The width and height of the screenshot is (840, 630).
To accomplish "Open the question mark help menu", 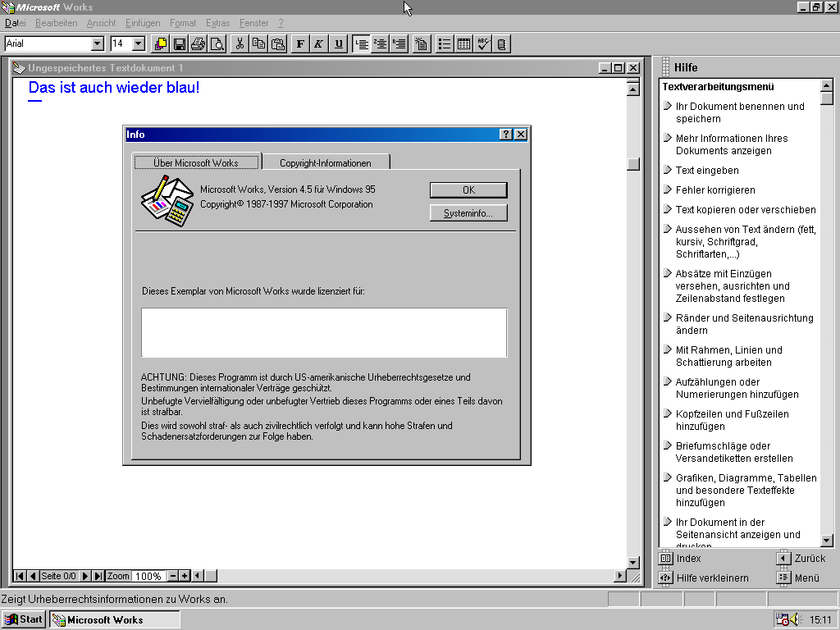I will (281, 23).
